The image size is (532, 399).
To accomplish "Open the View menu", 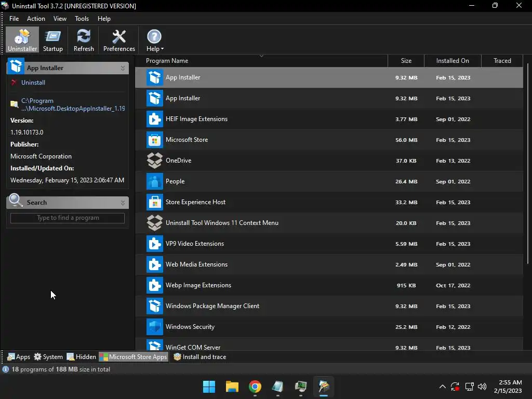I will [x=60, y=19].
